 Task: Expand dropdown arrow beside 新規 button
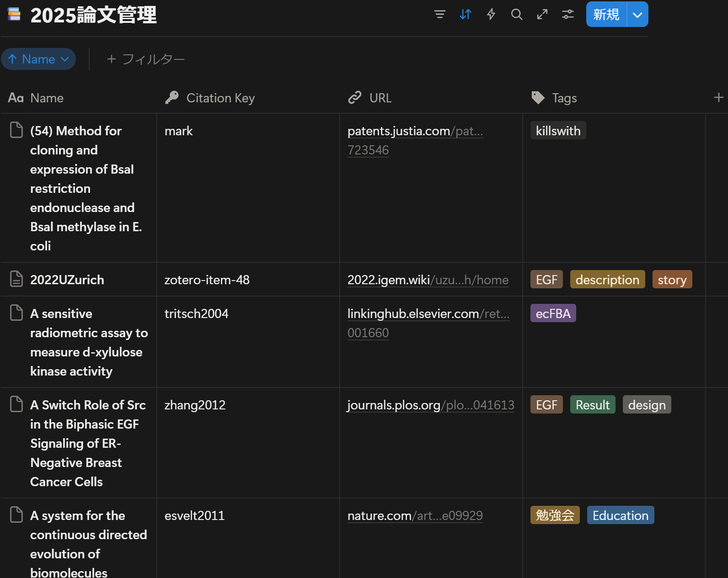coord(637,15)
